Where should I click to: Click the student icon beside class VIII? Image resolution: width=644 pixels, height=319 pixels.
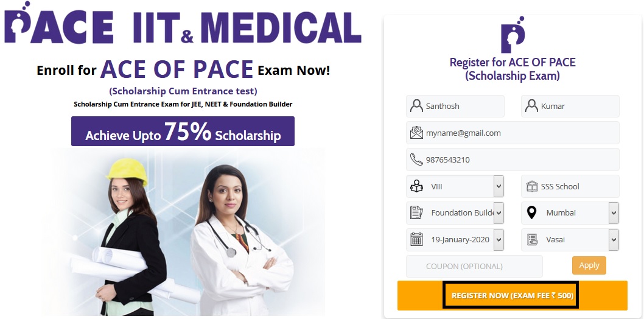click(x=416, y=186)
